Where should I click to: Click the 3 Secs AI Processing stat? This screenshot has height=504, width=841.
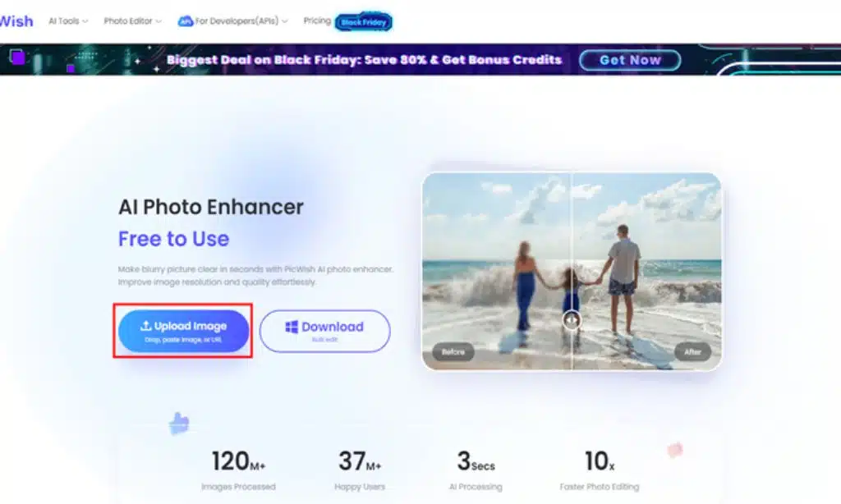coord(475,470)
